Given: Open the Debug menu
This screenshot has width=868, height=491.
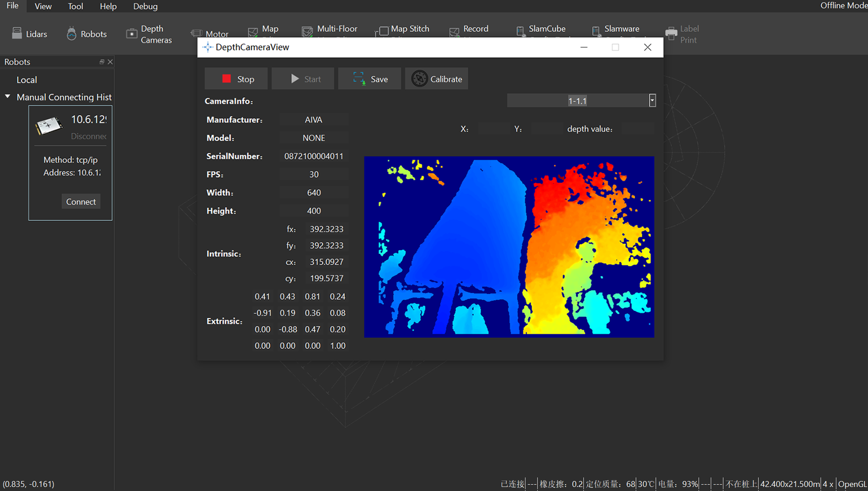Looking at the screenshot, I should tap(144, 6).
